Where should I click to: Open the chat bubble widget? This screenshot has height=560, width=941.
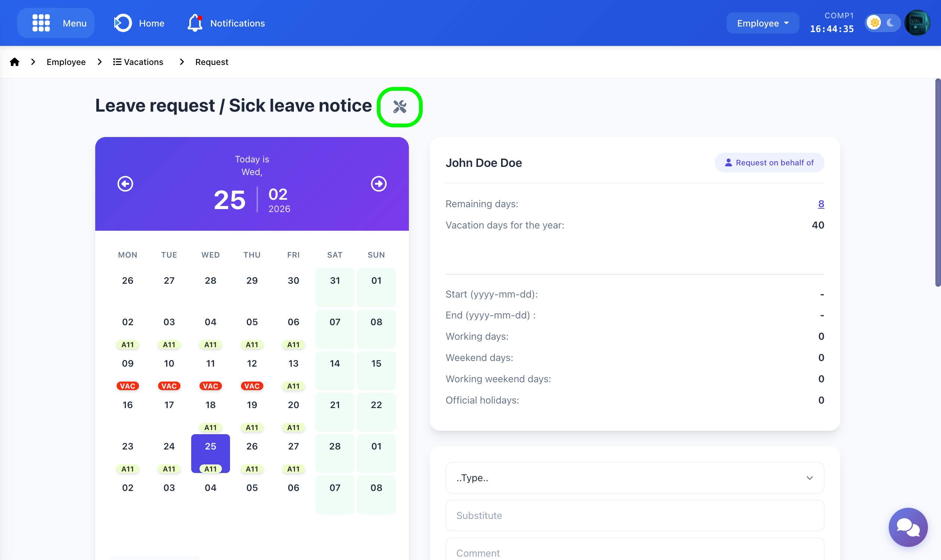pos(907,527)
